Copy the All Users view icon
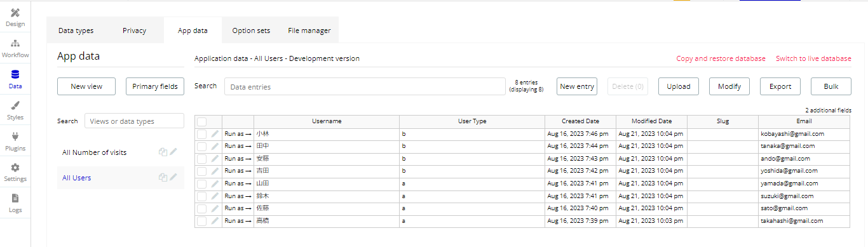Screen dimensions: 868x247 tap(163, 178)
